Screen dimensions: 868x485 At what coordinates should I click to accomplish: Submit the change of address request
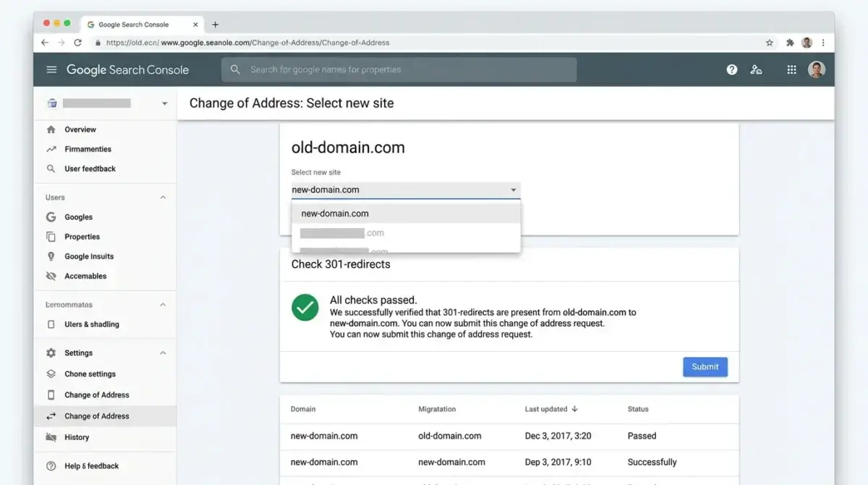pyautogui.click(x=705, y=367)
